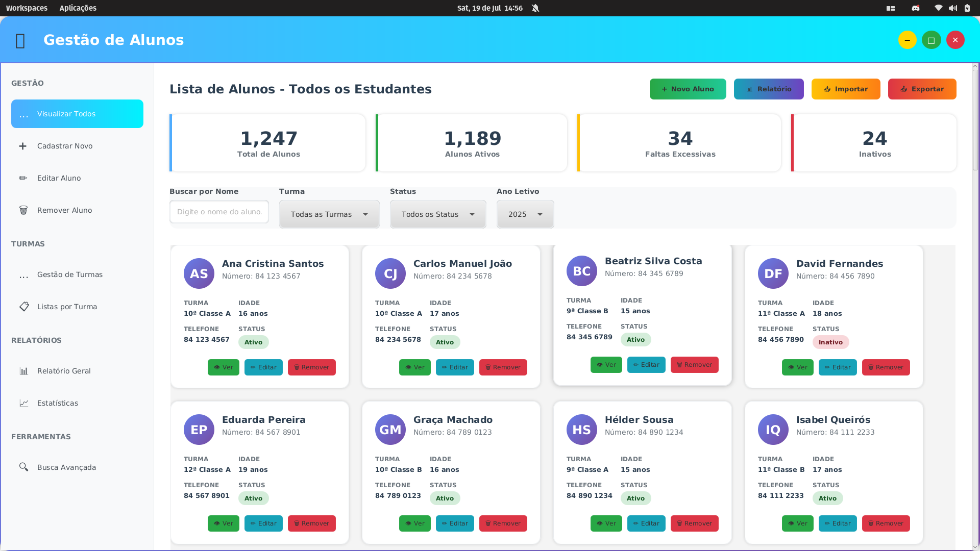Image resolution: width=980 pixels, height=551 pixels.
Task: Click the Inativo status badge on David Fernandes
Action: 830,342
